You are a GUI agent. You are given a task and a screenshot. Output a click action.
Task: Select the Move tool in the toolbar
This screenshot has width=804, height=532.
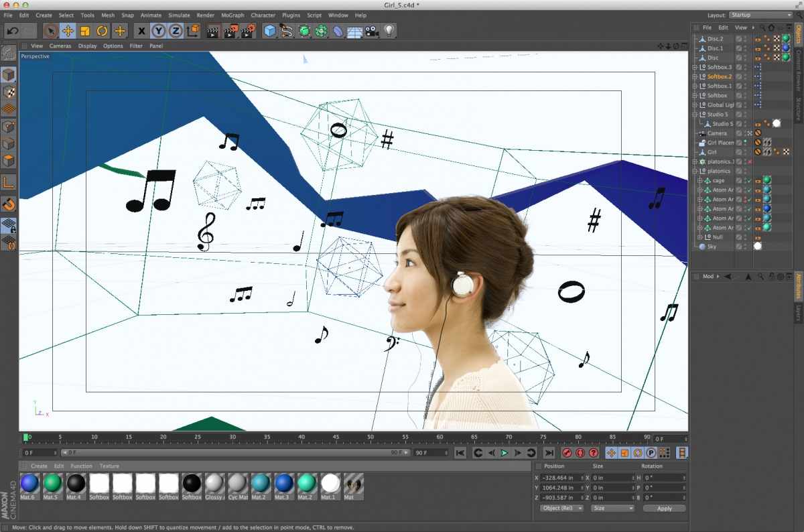click(68, 31)
